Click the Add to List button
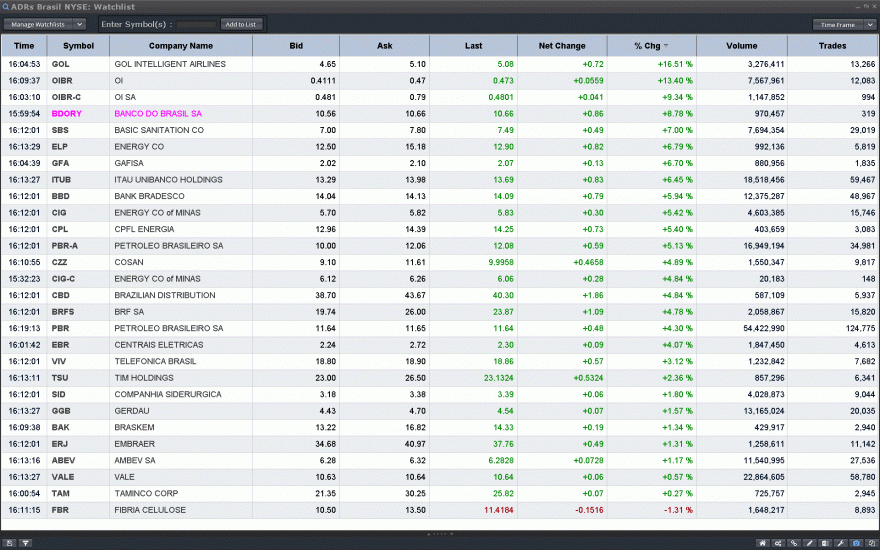880x550 pixels. [241, 24]
